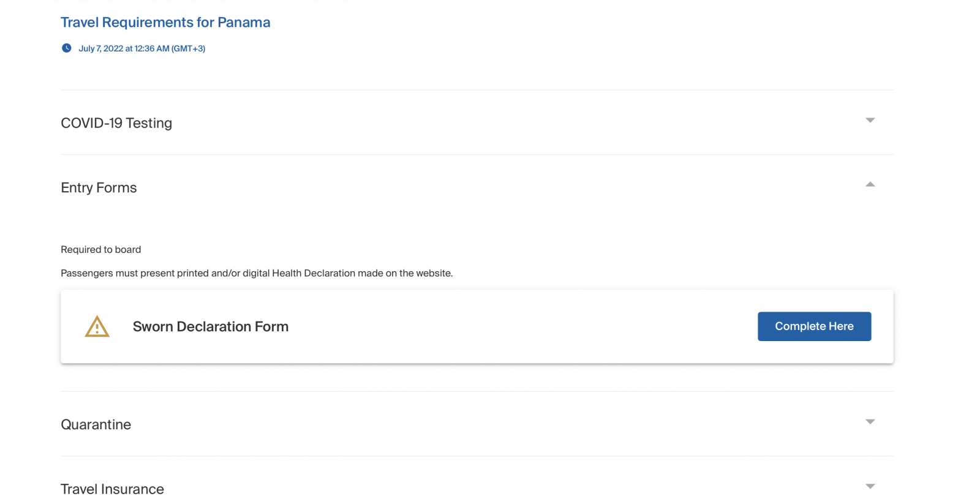Click the GMT+3 timezone text

pos(189,48)
